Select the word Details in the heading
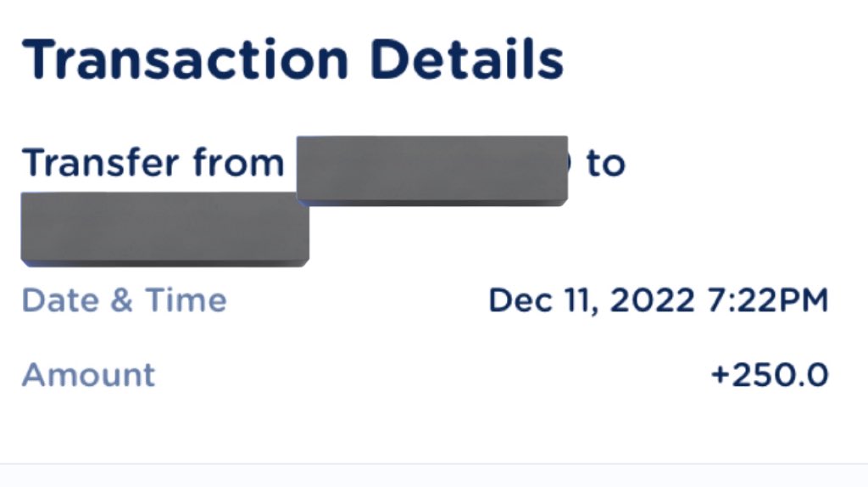 tap(467, 59)
